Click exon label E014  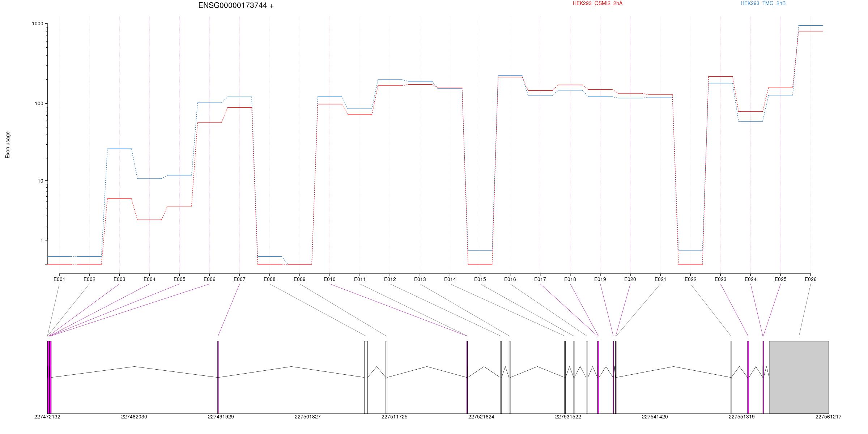pos(450,279)
